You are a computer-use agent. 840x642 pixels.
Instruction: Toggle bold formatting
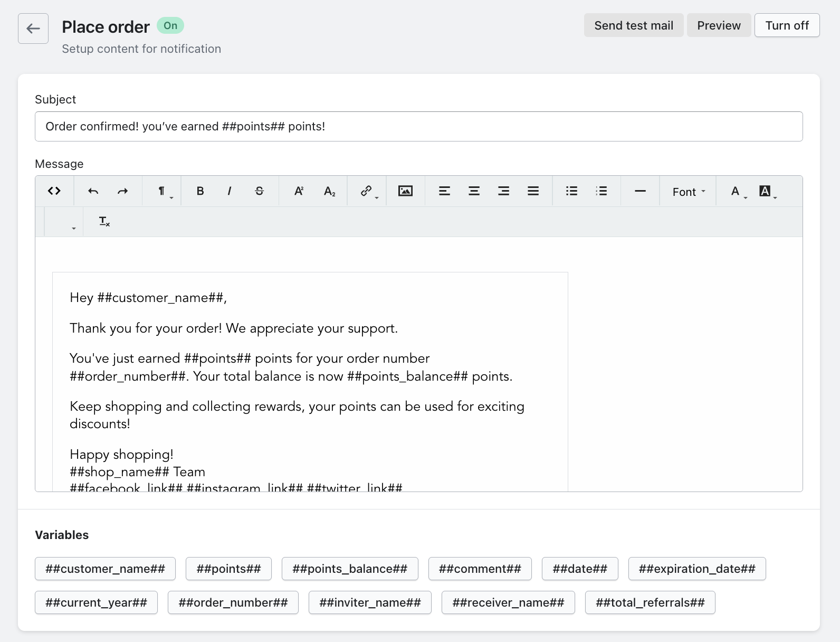coord(200,191)
